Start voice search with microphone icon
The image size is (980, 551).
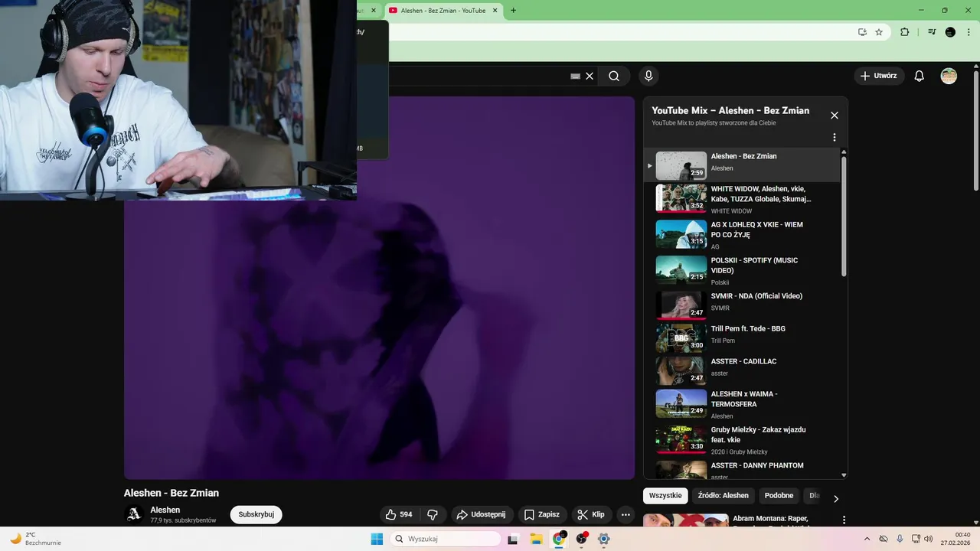(x=648, y=76)
